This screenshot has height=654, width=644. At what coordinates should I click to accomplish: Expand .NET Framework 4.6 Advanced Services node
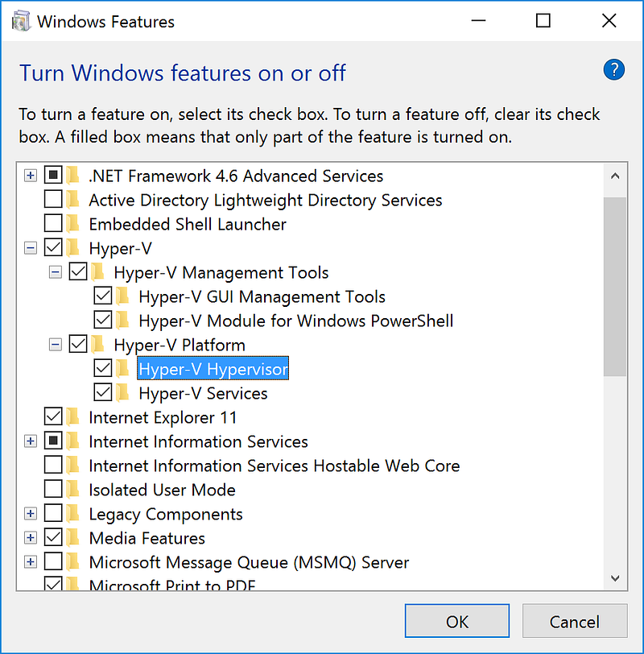click(x=31, y=176)
